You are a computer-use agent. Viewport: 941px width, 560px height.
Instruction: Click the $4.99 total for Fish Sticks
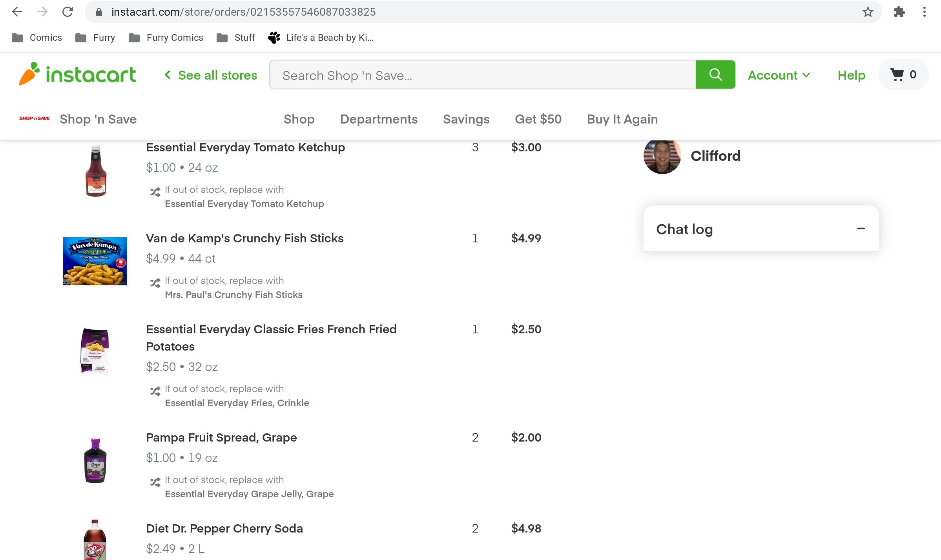[526, 238]
